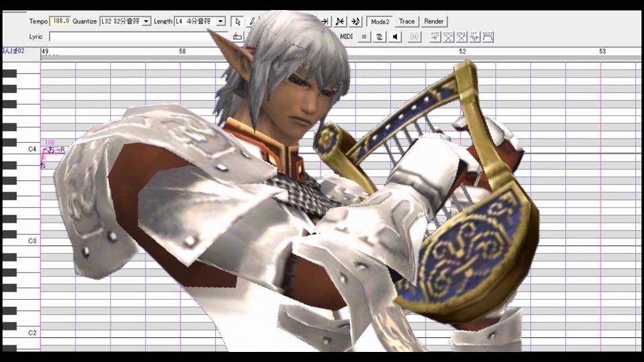644x362 pixels.
Task: Click the red lyric insert icon
Action: (237, 36)
